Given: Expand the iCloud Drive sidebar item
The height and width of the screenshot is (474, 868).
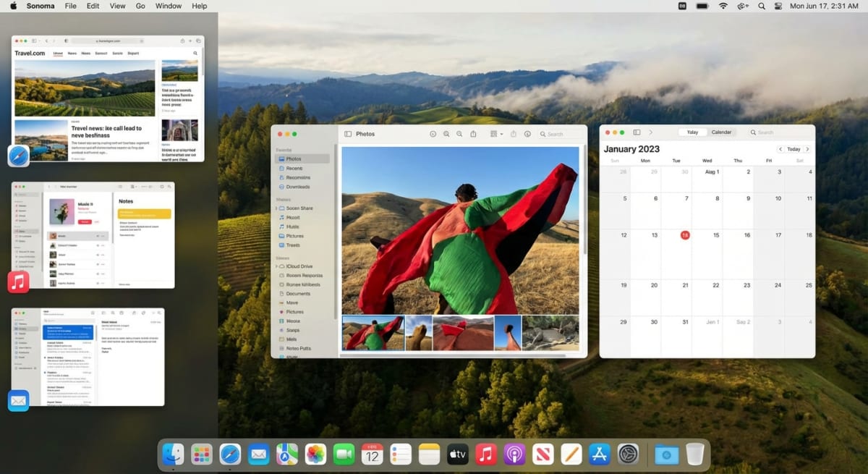Looking at the screenshot, I should tap(276, 266).
